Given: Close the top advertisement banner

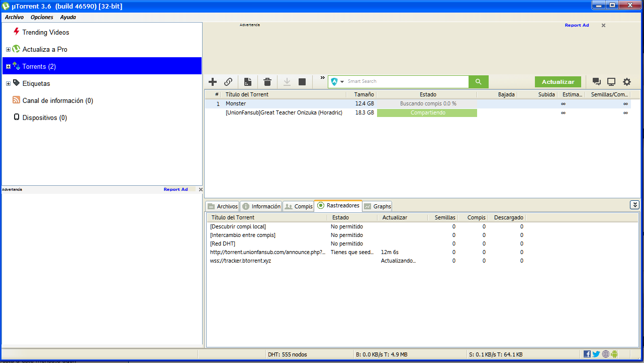Looking at the screenshot, I should tap(604, 25).
